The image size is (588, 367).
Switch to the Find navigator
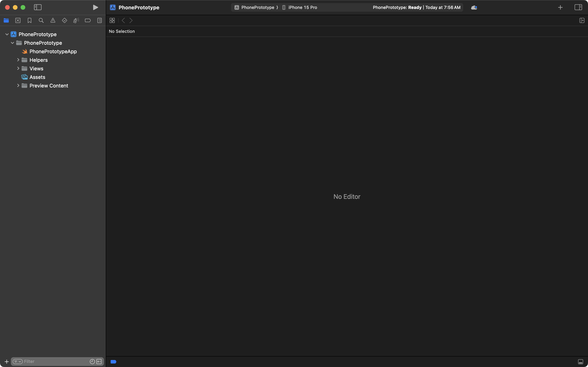pos(41,21)
